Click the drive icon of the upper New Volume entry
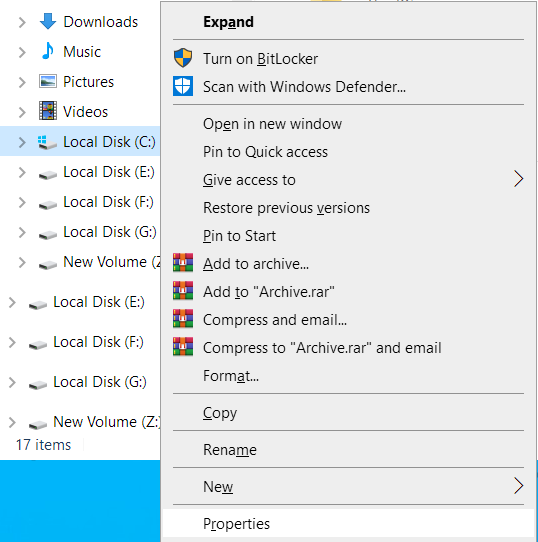538x542 pixels. (48, 264)
